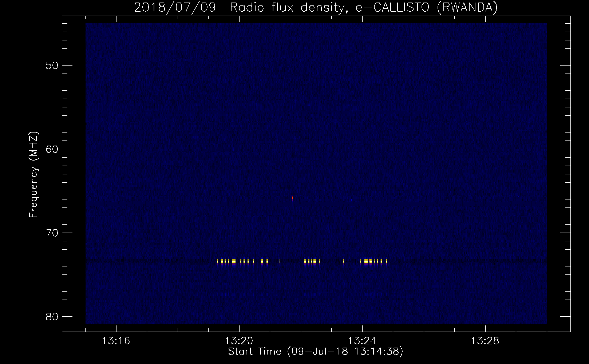Image resolution: width=589 pixels, height=364 pixels.
Task: Click the 'Start Time (09-Jul-18 13:14:38)' label
Action: [316, 352]
